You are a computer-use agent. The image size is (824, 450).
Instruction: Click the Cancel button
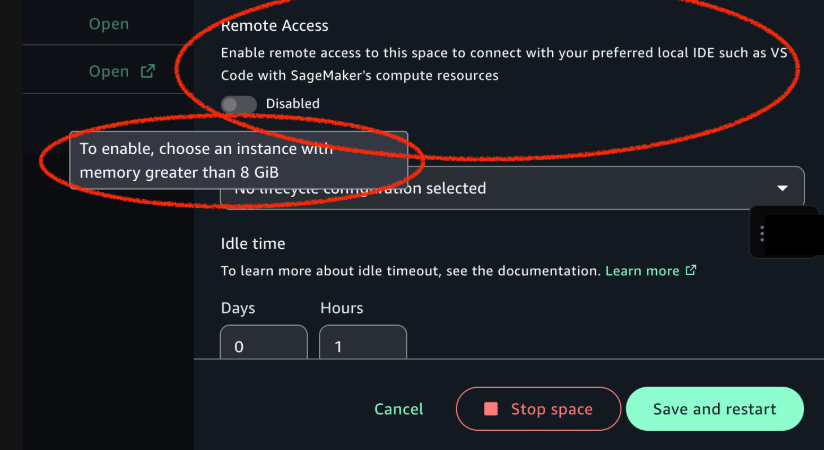398,409
